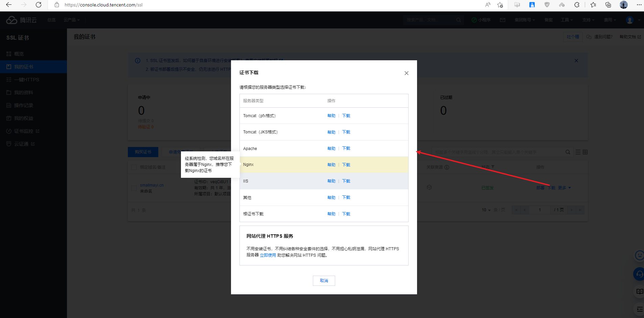Download the Tomcat JKS format certificate
644x318 pixels.
[346, 132]
